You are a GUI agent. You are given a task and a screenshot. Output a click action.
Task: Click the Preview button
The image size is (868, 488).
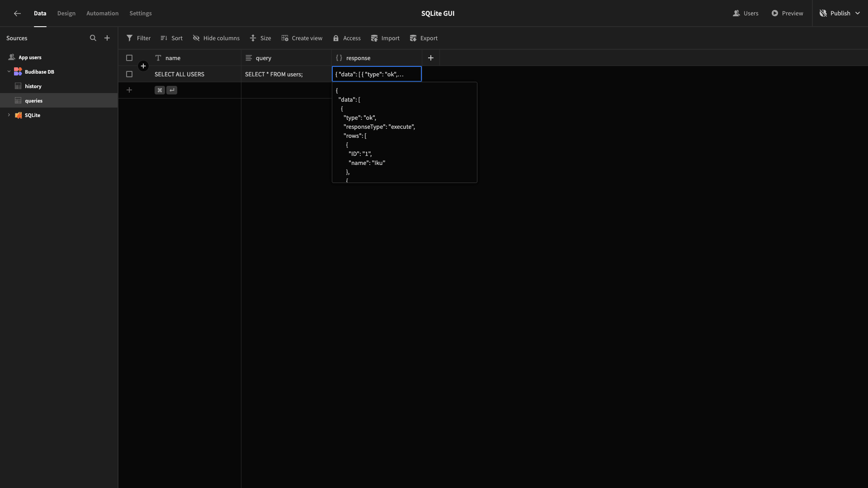787,14
